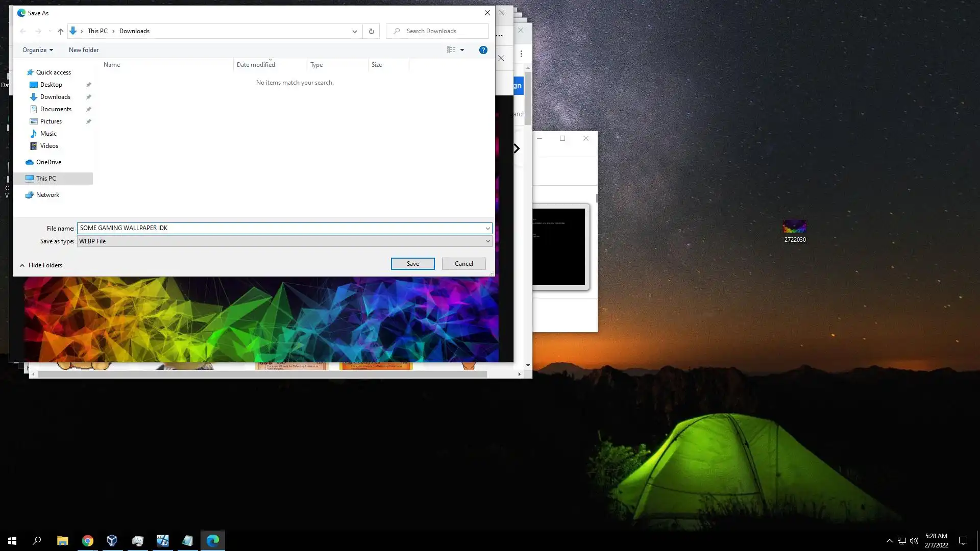Click the Up one level arrow
The width and height of the screenshot is (980, 551).
(60, 31)
